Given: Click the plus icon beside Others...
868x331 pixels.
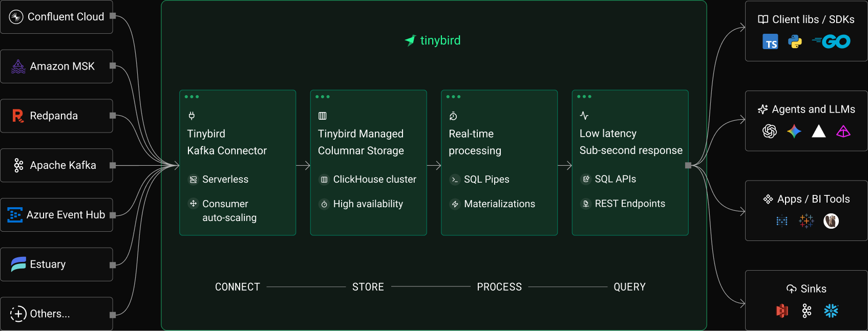Looking at the screenshot, I should (x=18, y=314).
